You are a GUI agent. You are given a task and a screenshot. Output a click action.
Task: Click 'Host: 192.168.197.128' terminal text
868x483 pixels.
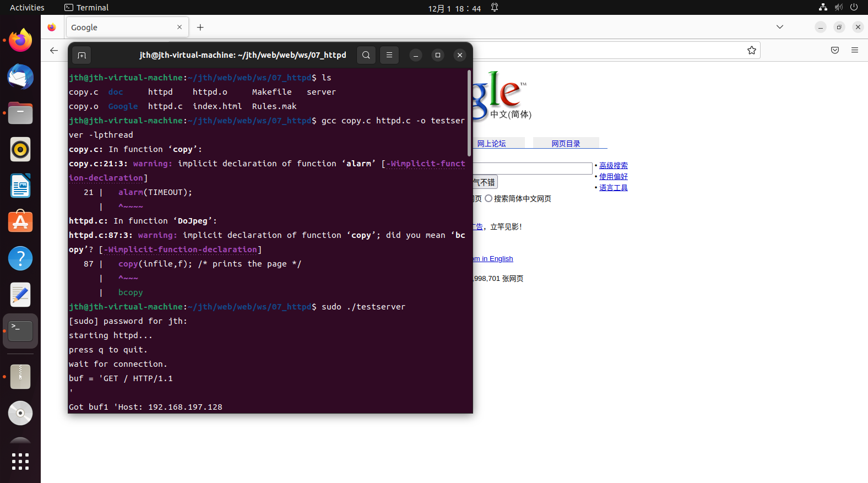[170, 407]
